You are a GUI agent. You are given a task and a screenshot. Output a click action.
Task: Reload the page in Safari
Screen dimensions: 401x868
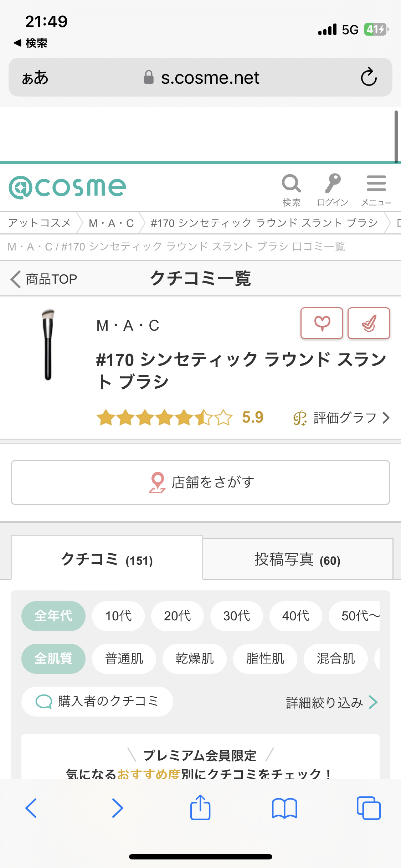[x=369, y=77]
